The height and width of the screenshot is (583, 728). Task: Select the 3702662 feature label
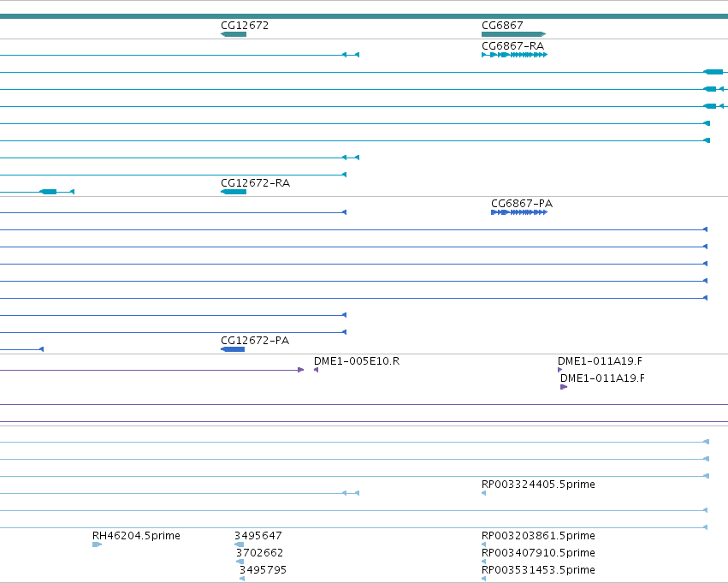pos(259,553)
